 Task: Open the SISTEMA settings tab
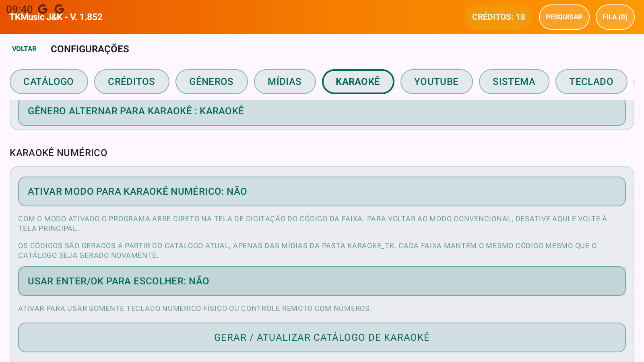tap(514, 82)
